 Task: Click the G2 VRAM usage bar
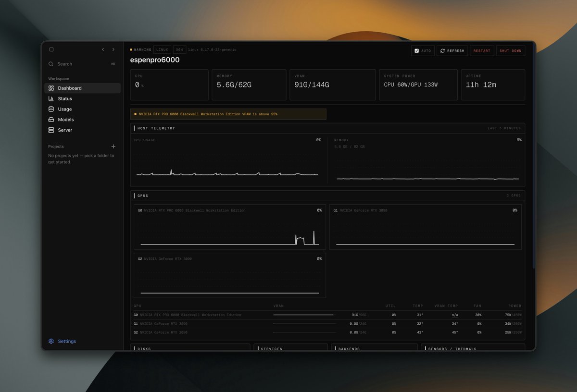click(x=304, y=332)
